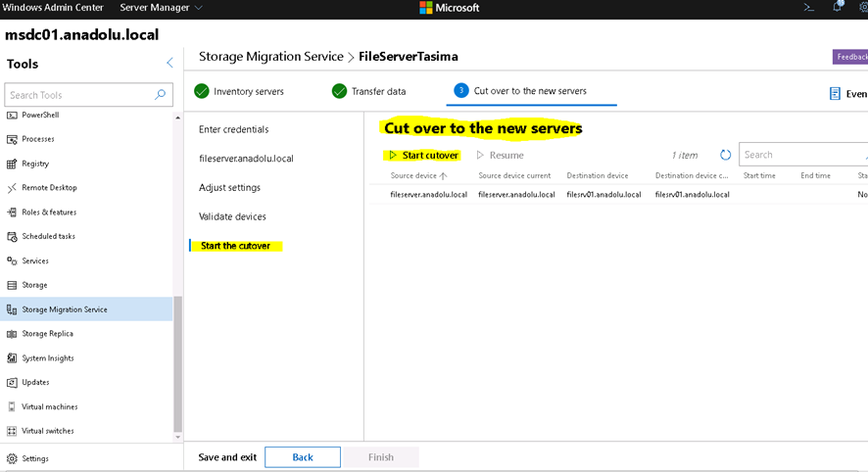Screen dimensions: 868x472
Task: Open the Services gear icon
Action: tap(12, 260)
